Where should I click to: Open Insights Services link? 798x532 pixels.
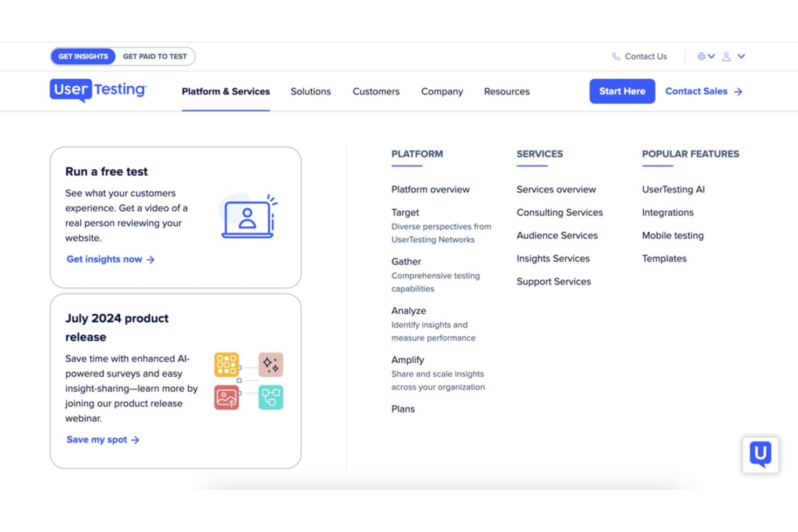(553, 258)
